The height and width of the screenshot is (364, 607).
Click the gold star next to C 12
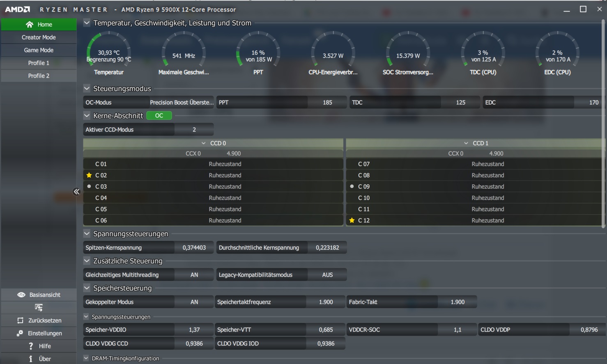(x=352, y=220)
